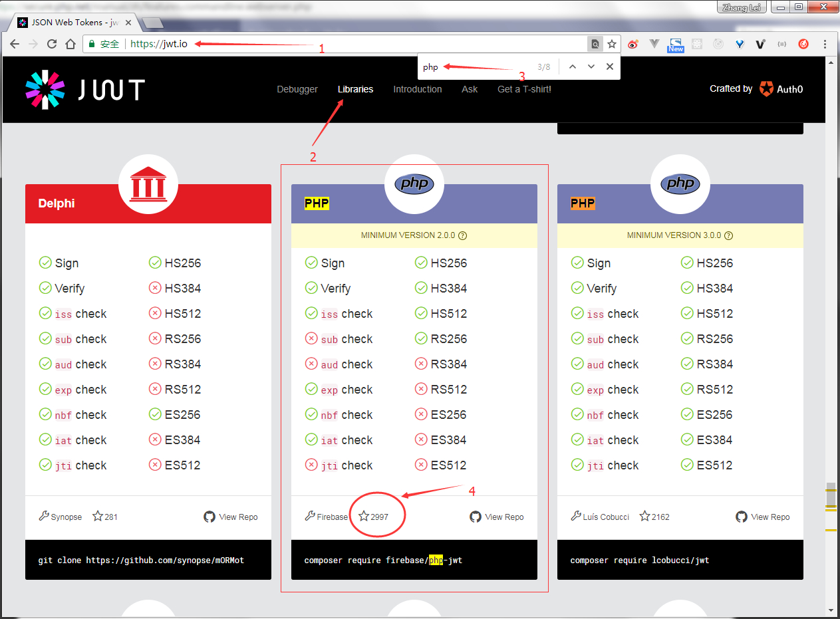
Task: Go back with the browser back arrow
Action: [x=14, y=44]
